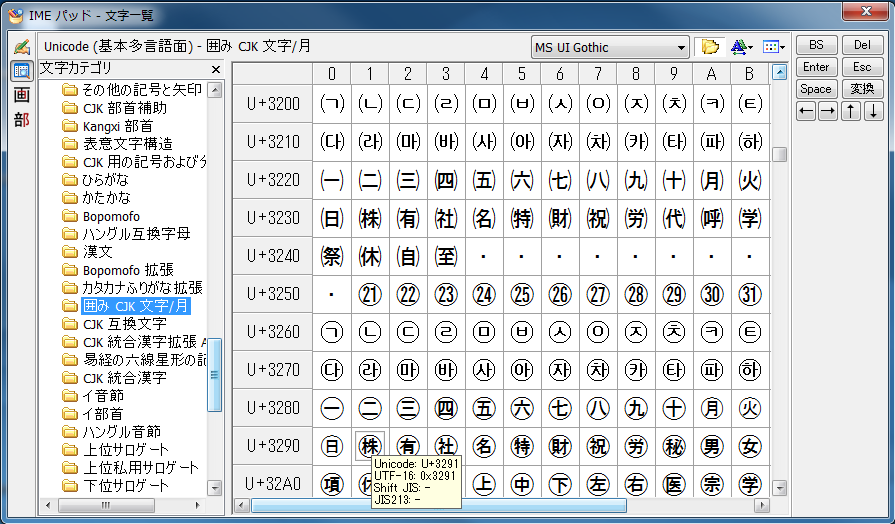
Task: Toggle the character category folder pane
Action: coord(710,47)
